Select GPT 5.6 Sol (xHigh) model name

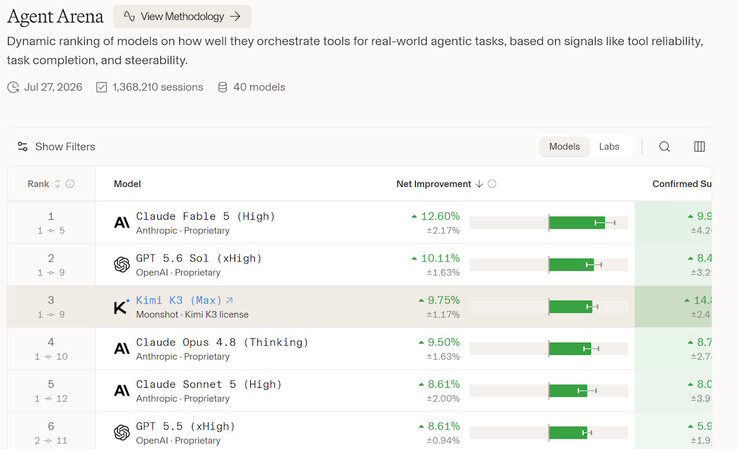pos(199,258)
